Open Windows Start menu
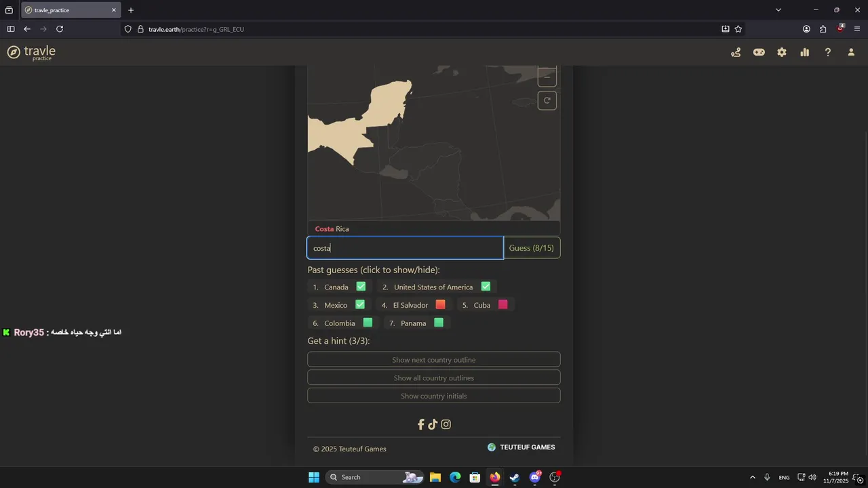This screenshot has width=868, height=488. coord(314,477)
